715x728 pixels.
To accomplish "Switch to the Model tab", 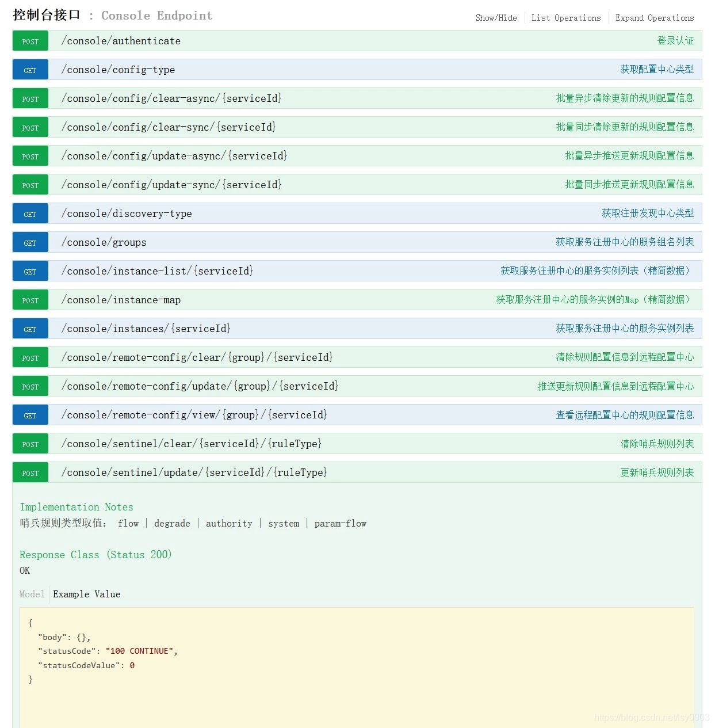I will (32, 594).
